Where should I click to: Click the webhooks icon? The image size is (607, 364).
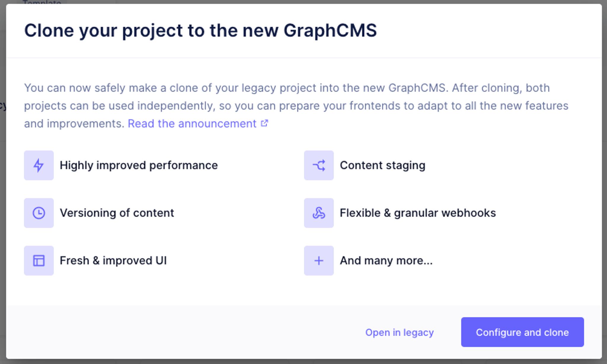pyautogui.click(x=319, y=213)
